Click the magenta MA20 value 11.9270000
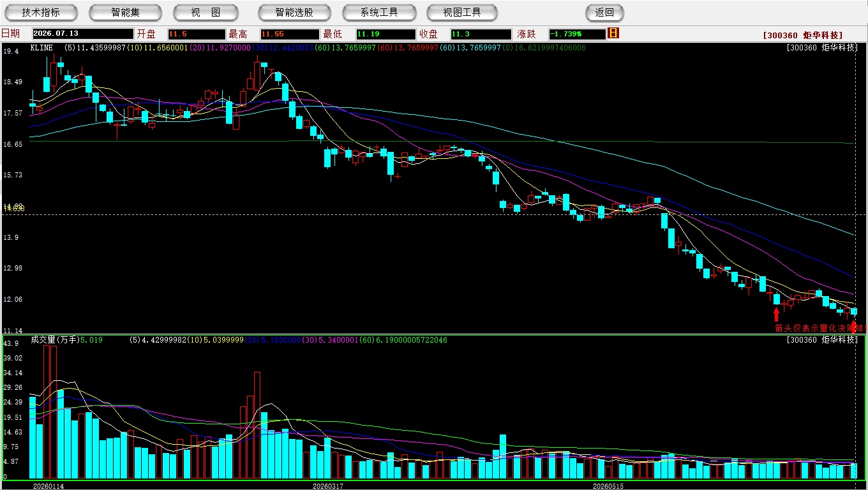 point(220,48)
